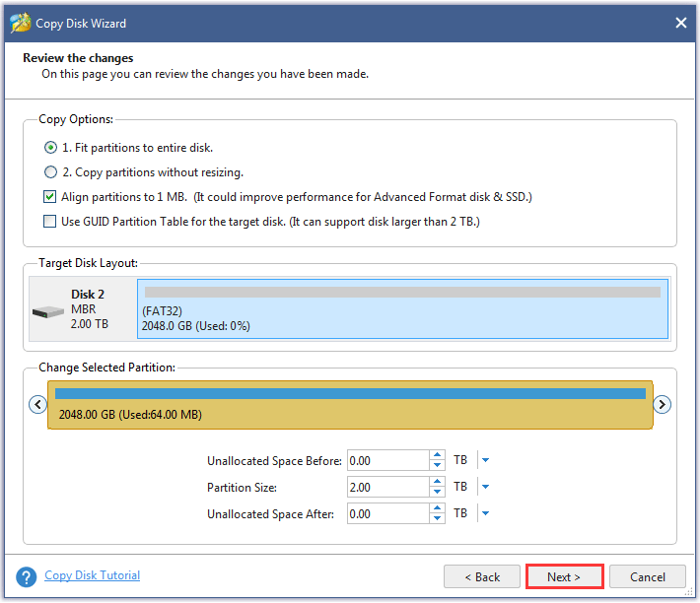Increase Unallocated Space After with the up arrow

click(438, 508)
